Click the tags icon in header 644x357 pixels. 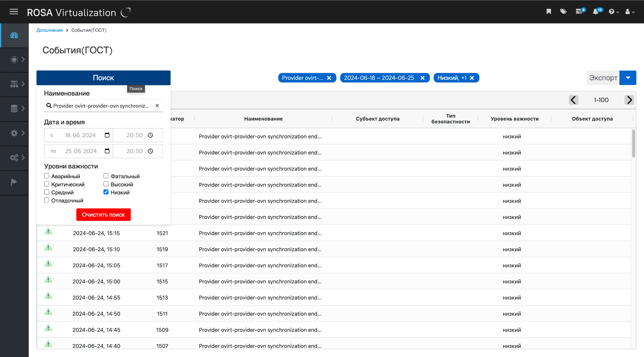563,12
